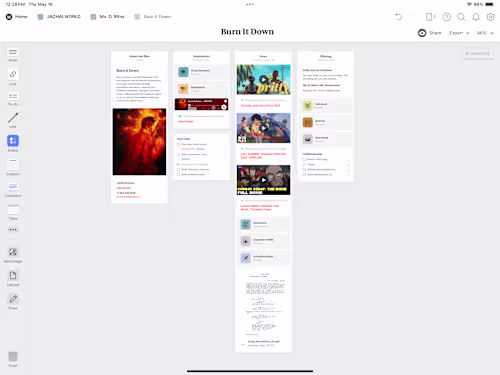This screenshot has width=500, height=375.
Task: Select the Draw pencil tool
Action: (x=13, y=301)
